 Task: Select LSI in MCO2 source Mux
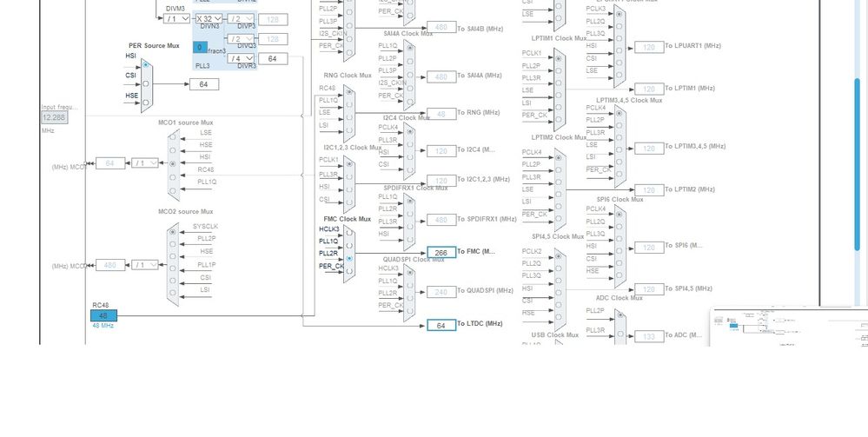click(173, 293)
